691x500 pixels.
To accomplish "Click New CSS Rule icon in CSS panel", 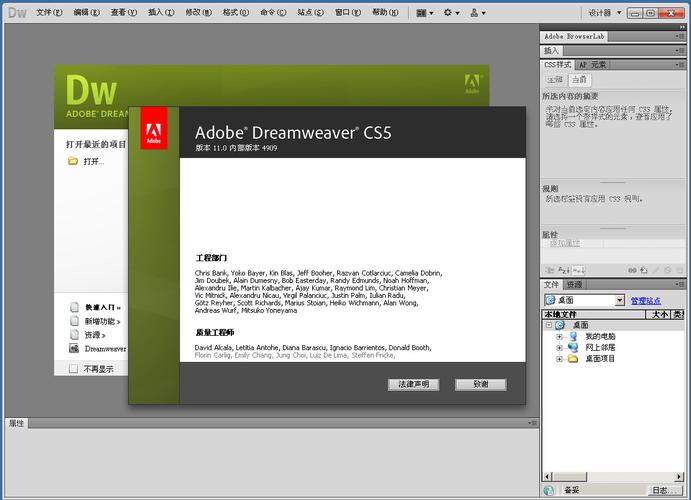I will (644, 270).
